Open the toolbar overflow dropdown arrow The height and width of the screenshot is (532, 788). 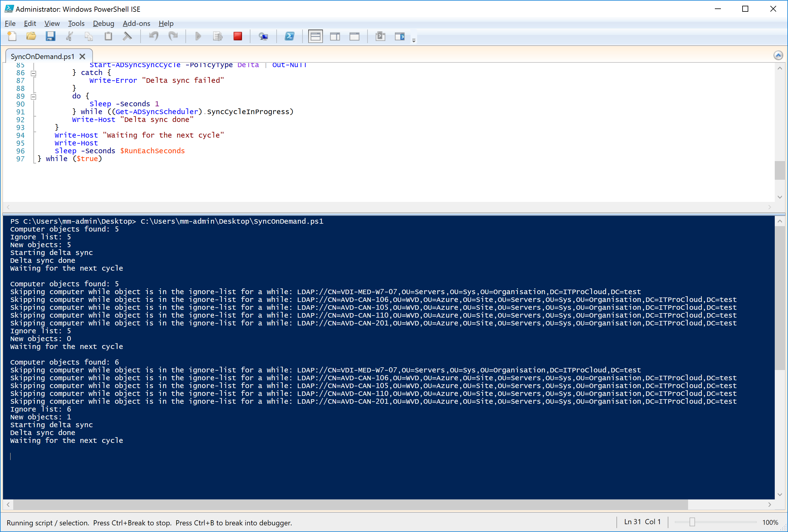click(x=413, y=40)
